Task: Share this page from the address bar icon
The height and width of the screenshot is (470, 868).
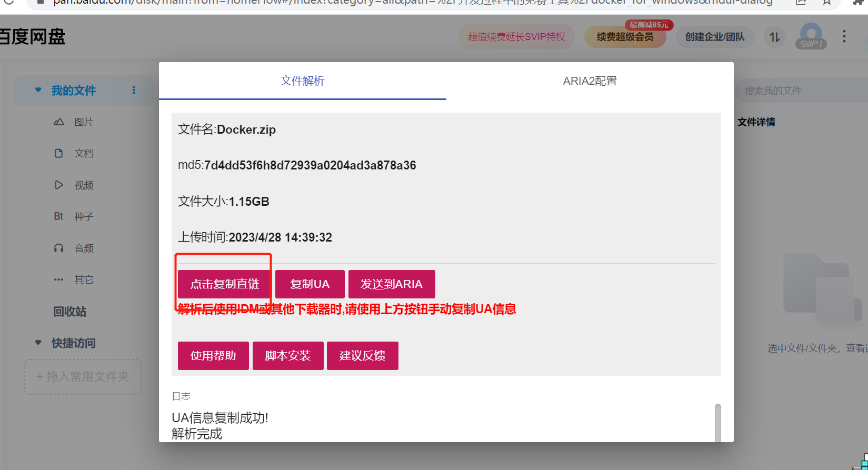Action: coord(801,2)
